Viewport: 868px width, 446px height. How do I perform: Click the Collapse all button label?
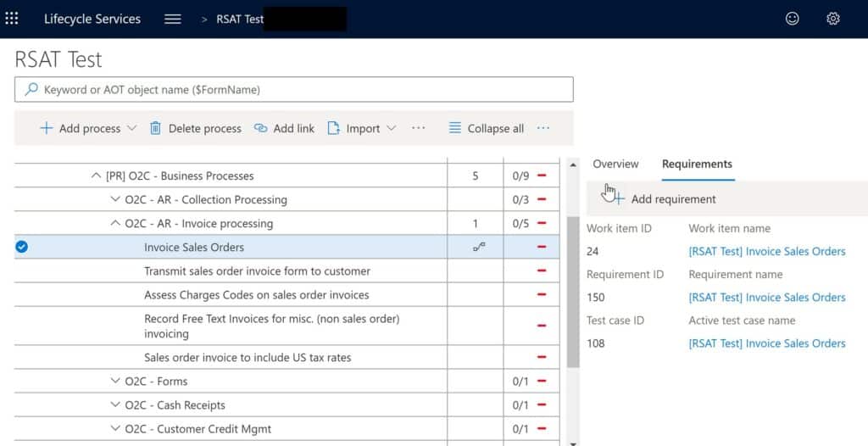click(495, 129)
